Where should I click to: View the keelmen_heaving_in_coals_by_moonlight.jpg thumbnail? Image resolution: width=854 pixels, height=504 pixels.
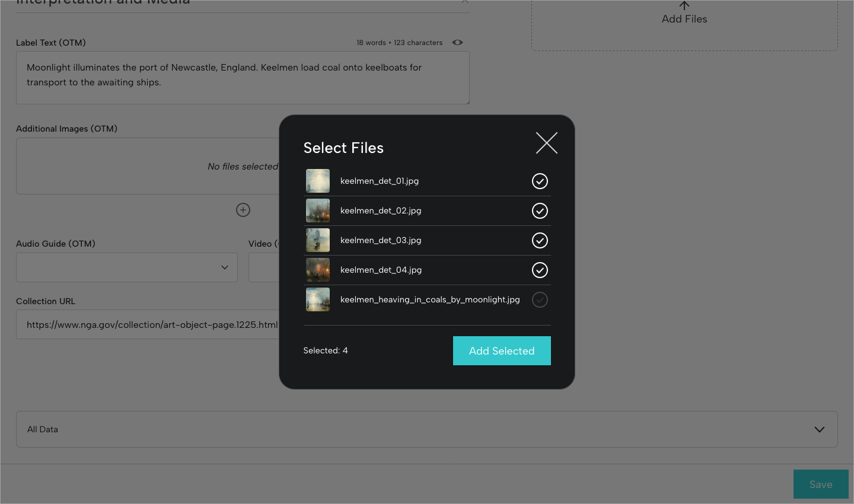click(x=318, y=299)
